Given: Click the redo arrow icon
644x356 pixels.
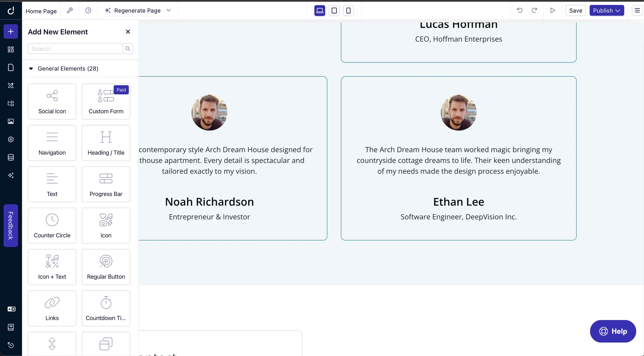Looking at the screenshot, I should pyautogui.click(x=534, y=10).
